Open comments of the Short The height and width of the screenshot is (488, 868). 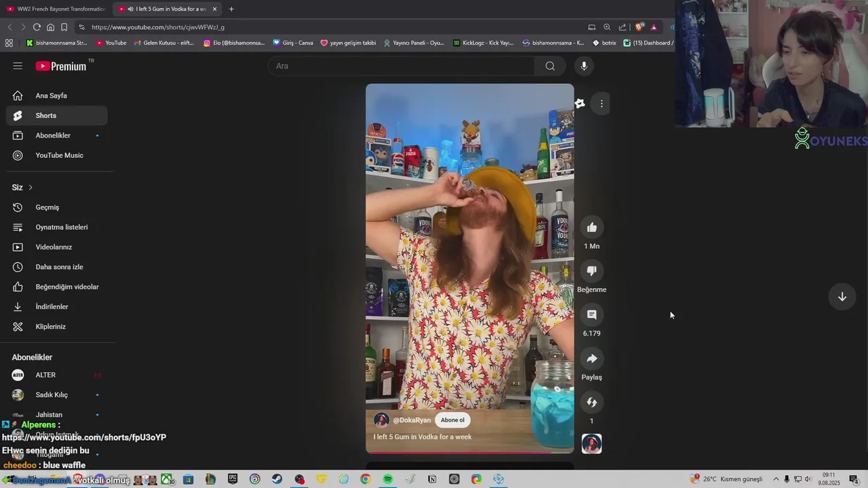click(592, 315)
